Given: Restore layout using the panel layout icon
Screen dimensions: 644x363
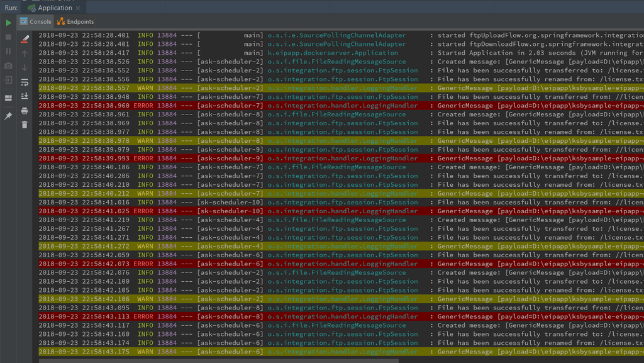Looking at the screenshot, I should coord(8,98).
